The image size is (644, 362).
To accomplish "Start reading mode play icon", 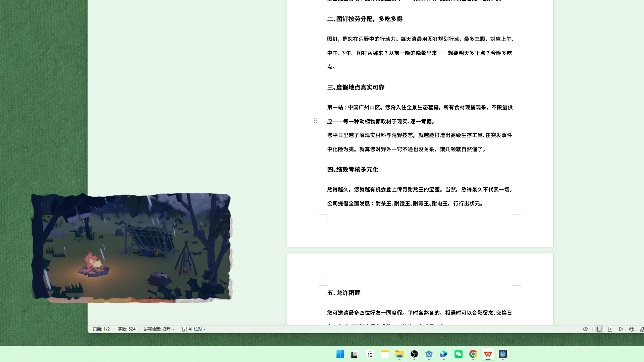I will (621, 329).
